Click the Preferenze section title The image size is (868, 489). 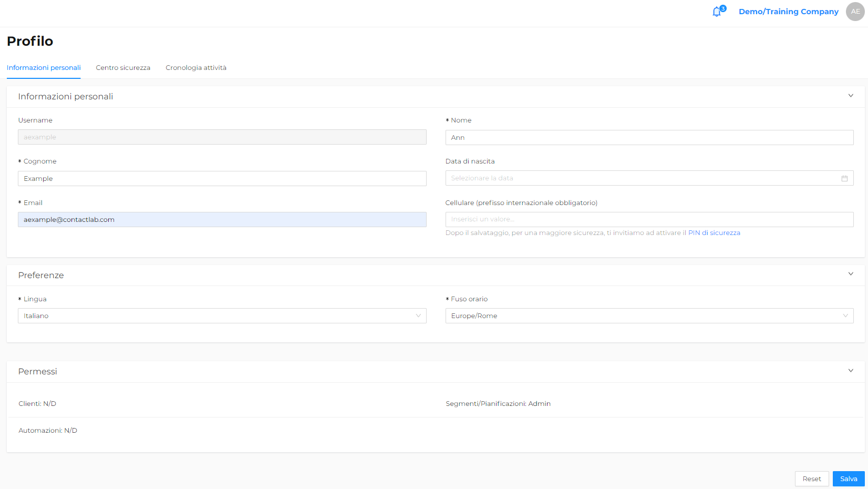(x=41, y=275)
